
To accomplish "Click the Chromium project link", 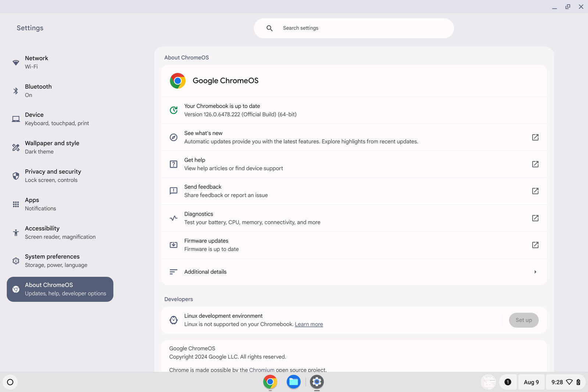I will 262,369.
